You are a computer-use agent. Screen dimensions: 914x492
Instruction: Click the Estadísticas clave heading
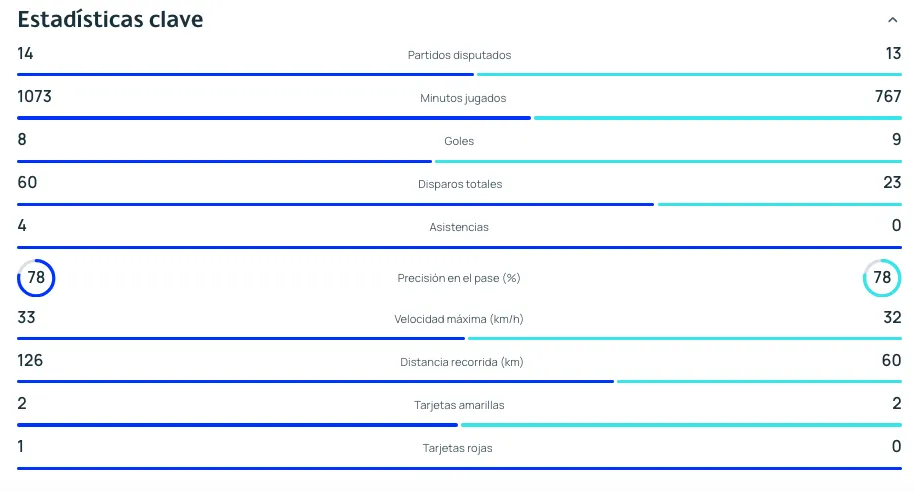click(110, 20)
